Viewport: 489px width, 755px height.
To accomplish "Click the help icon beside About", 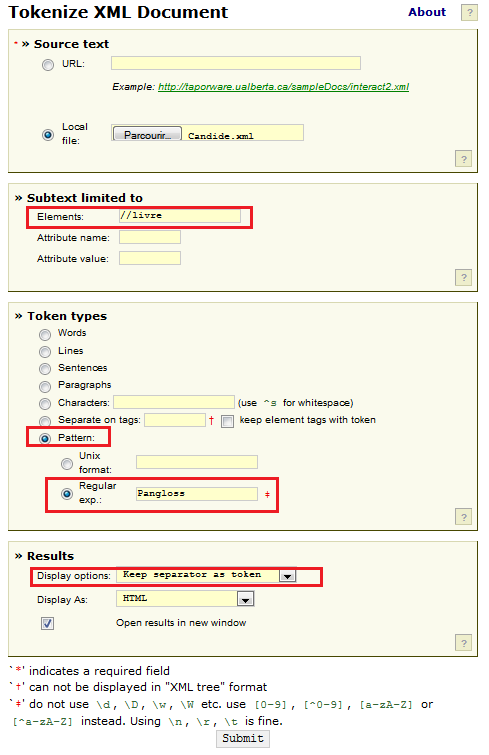I will [469, 13].
